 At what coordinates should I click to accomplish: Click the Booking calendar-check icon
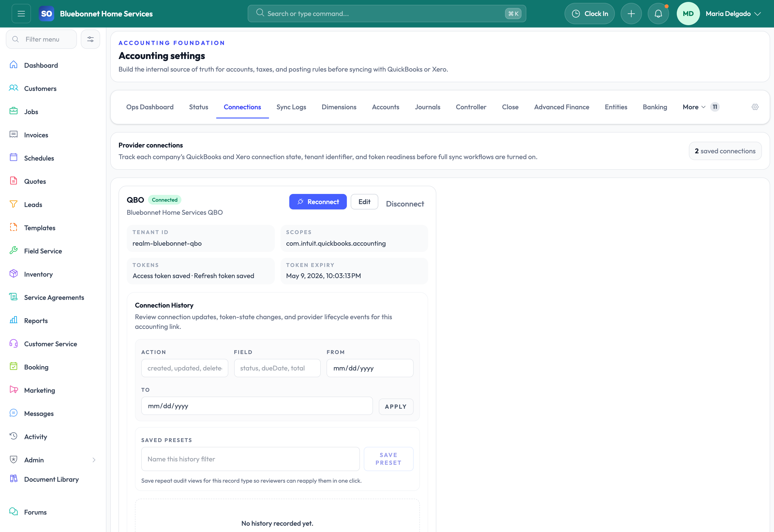click(14, 367)
